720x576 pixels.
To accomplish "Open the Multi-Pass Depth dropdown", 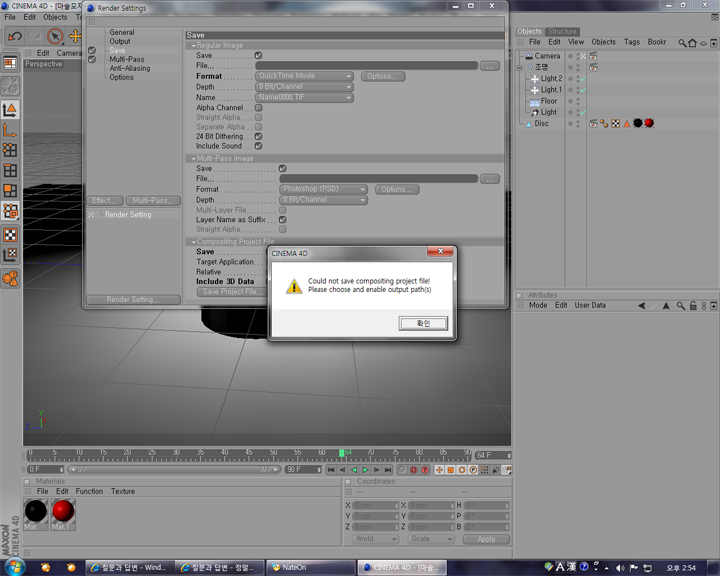I will click(x=323, y=200).
